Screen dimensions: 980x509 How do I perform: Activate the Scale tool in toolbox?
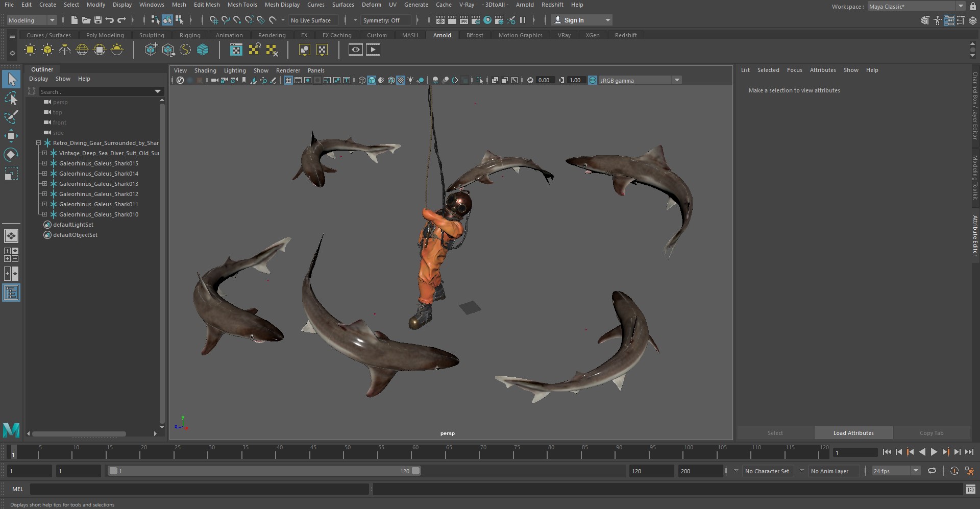[11, 174]
